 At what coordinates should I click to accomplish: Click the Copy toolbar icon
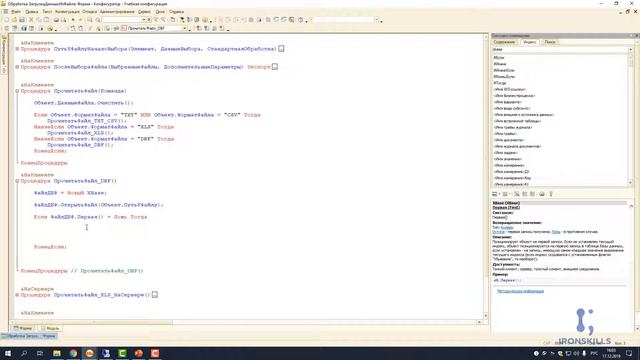pyautogui.click(x=39, y=20)
